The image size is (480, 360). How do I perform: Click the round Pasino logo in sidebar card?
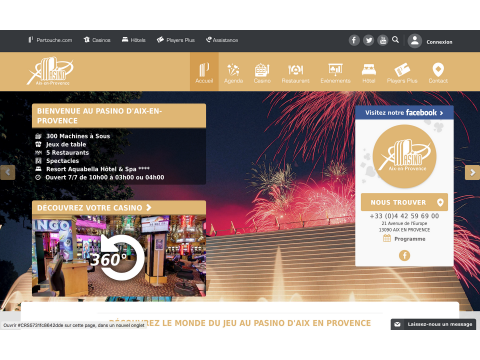click(404, 156)
